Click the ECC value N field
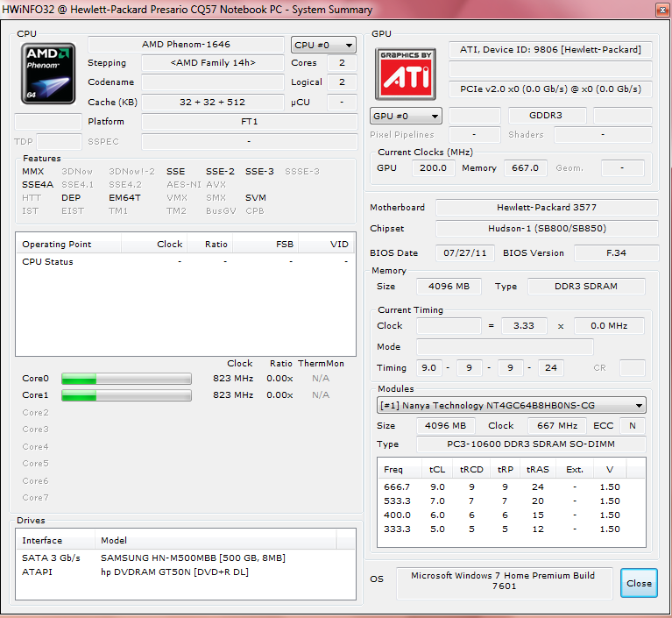 click(x=633, y=426)
